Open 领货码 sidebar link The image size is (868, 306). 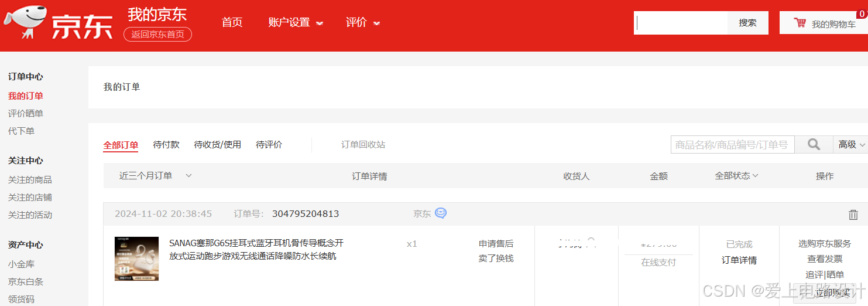21,299
